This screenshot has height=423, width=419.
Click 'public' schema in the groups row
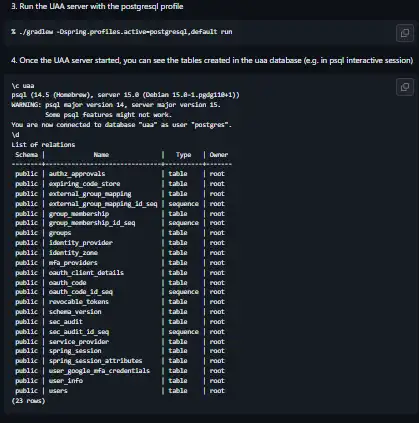(x=26, y=233)
